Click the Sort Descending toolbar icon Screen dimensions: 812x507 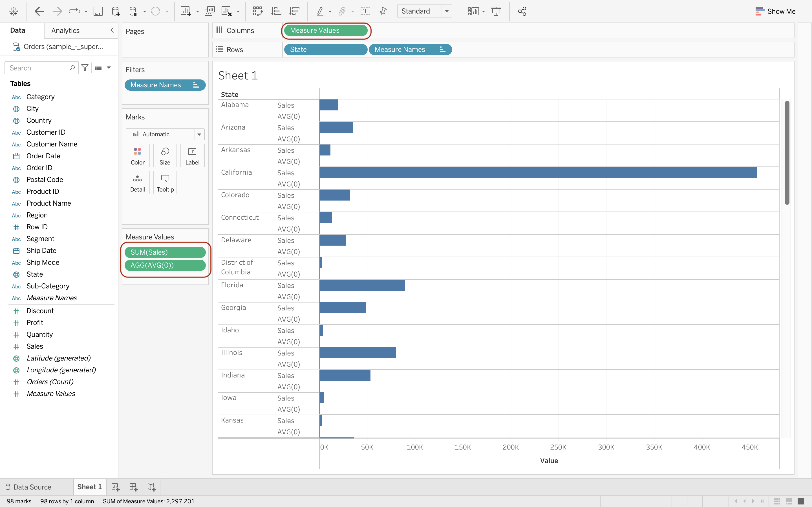point(294,11)
